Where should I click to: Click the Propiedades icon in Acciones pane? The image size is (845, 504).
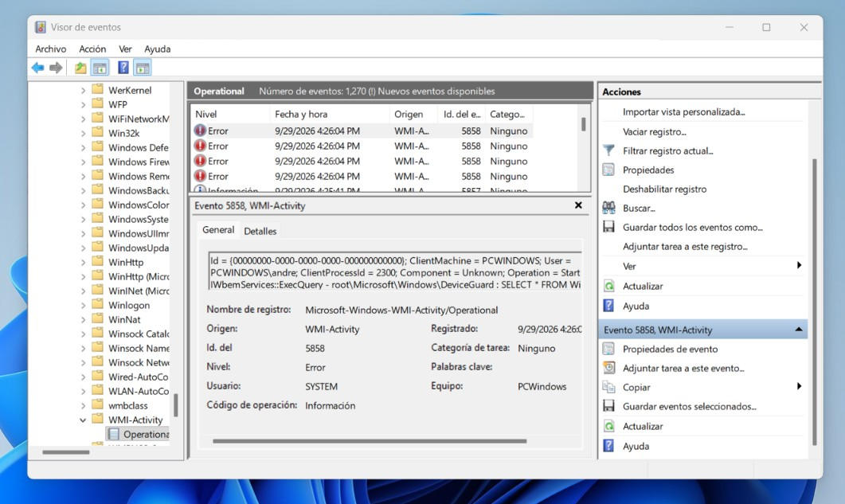click(x=608, y=170)
